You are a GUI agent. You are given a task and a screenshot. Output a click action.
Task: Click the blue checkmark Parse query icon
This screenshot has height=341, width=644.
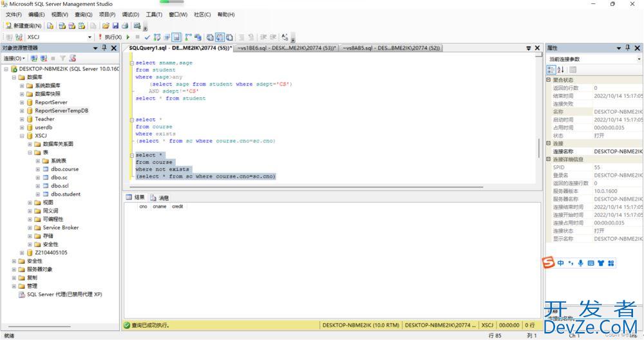click(x=147, y=37)
